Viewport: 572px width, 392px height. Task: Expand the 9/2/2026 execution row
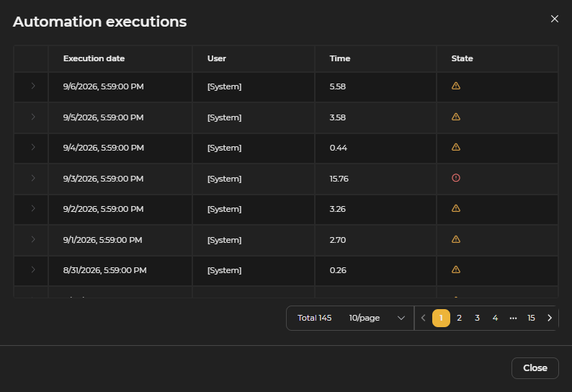click(x=33, y=208)
